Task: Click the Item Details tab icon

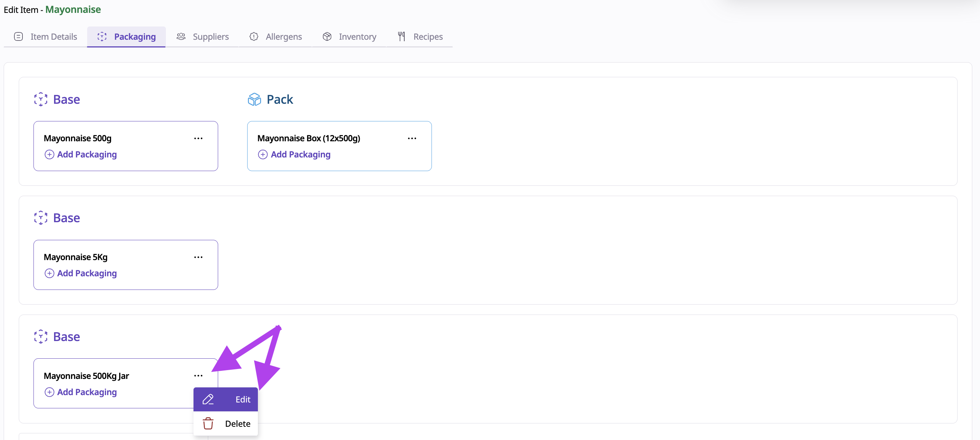Action: pyautogui.click(x=18, y=36)
